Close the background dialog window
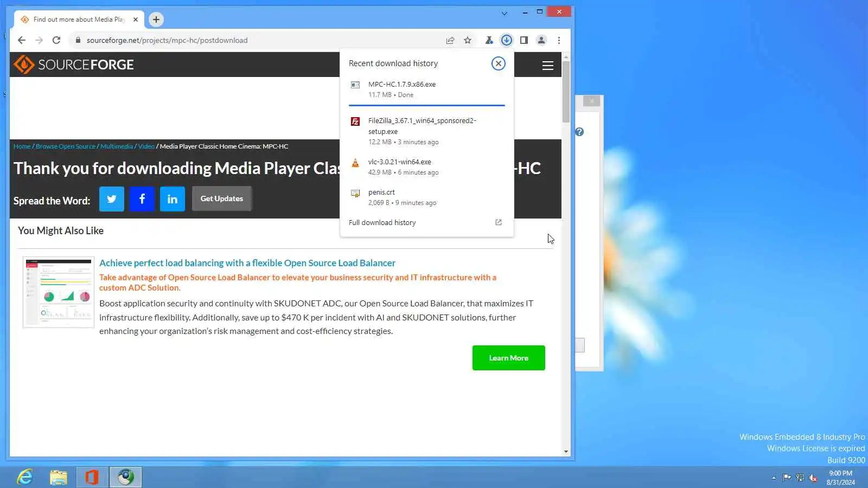The height and width of the screenshot is (488, 868). pos(591,101)
